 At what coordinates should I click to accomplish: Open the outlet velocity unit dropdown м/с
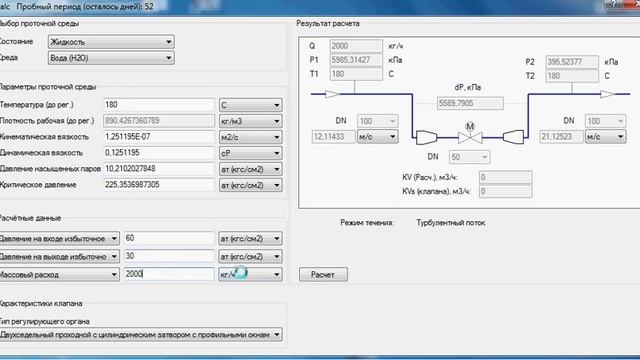pos(605,136)
